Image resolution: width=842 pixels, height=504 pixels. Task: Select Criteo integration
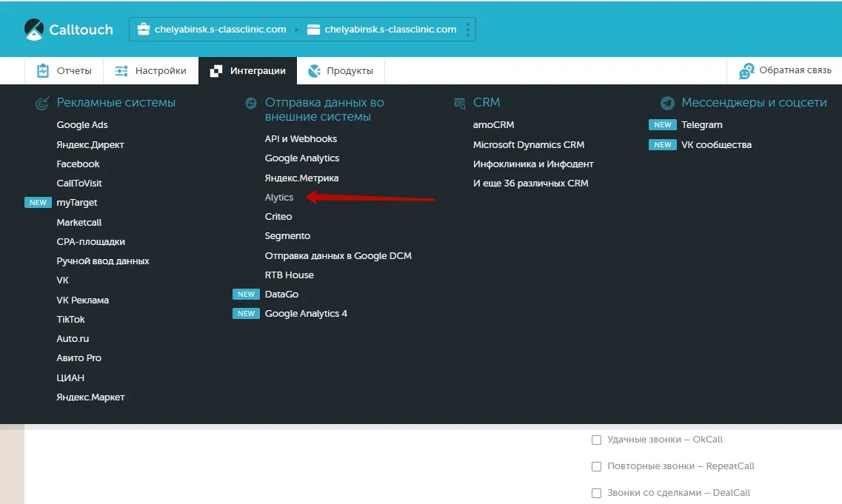point(278,217)
